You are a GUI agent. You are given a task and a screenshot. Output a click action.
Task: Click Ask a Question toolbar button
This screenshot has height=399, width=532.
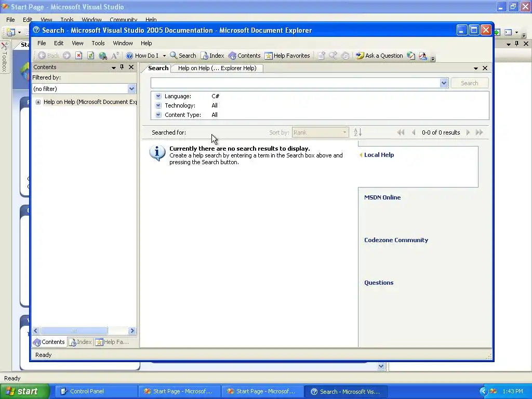tap(379, 56)
